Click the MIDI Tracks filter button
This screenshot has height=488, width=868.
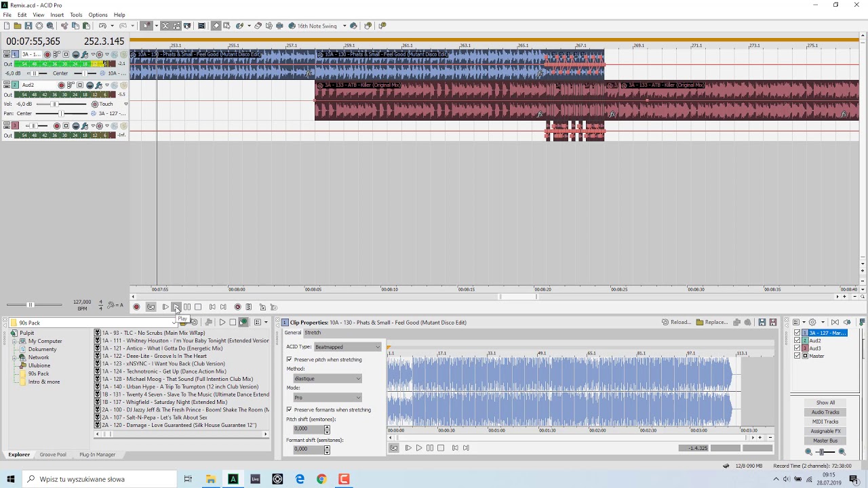tap(825, 422)
